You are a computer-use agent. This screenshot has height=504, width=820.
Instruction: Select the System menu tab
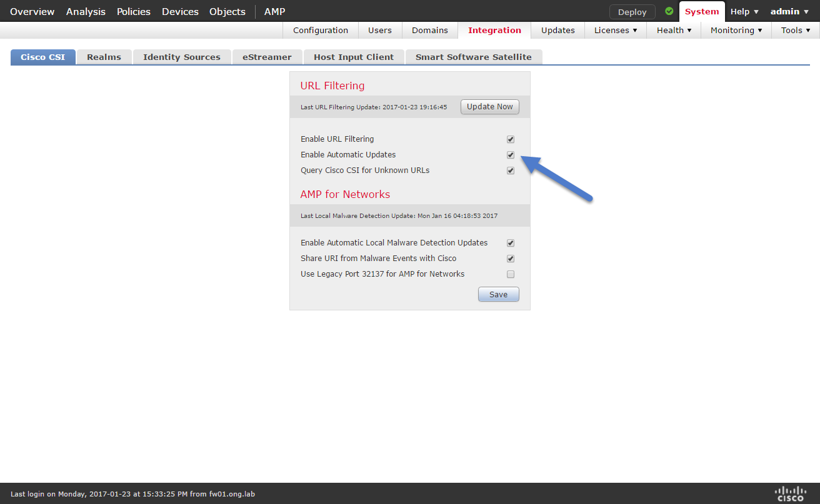(702, 11)
